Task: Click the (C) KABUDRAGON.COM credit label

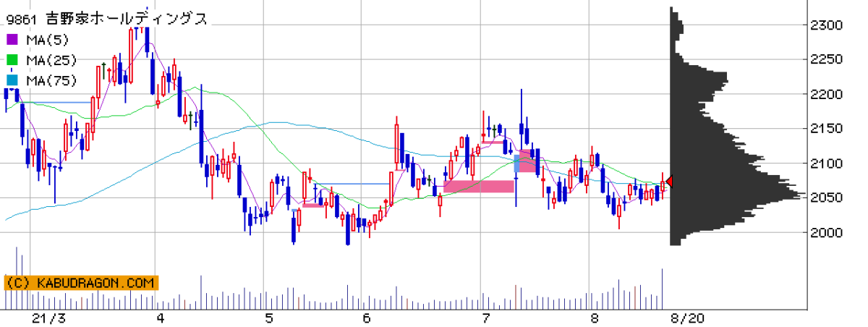Action: 81,283
